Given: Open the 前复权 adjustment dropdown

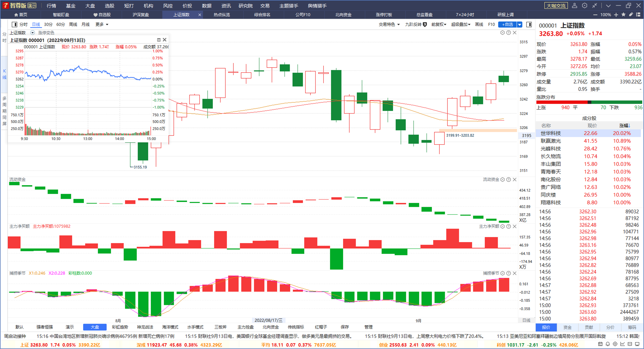Looking at the screenshot, I should [439, 24].
